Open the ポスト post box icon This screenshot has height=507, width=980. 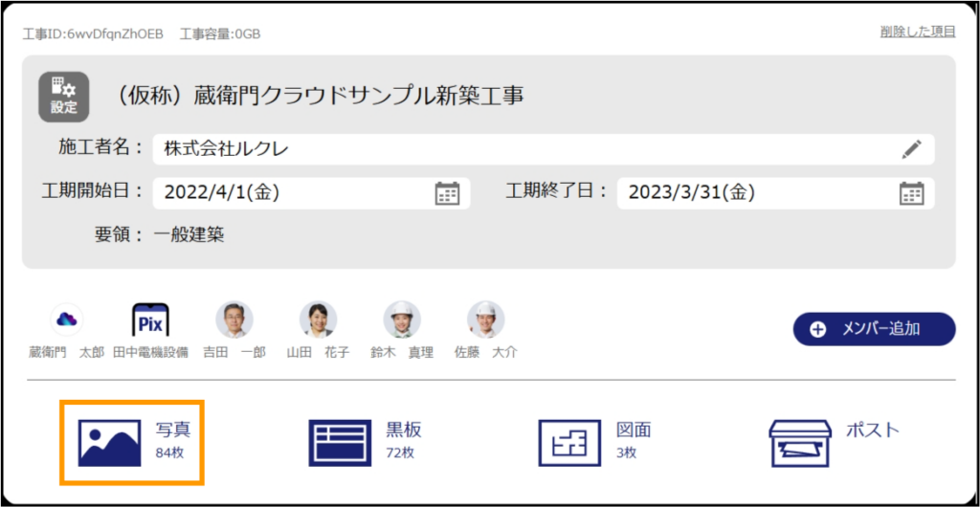[799, 442]
